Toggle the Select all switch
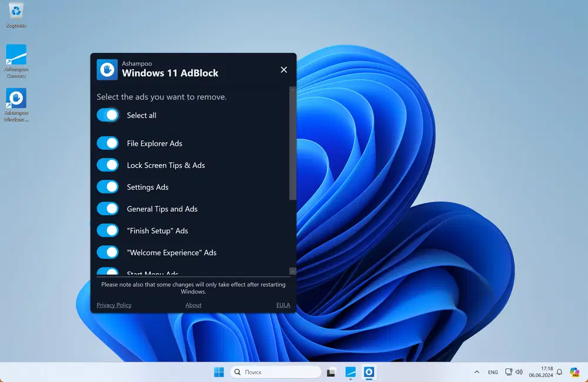The height and width of the screenshot is (382, 588). coord(108,115)
